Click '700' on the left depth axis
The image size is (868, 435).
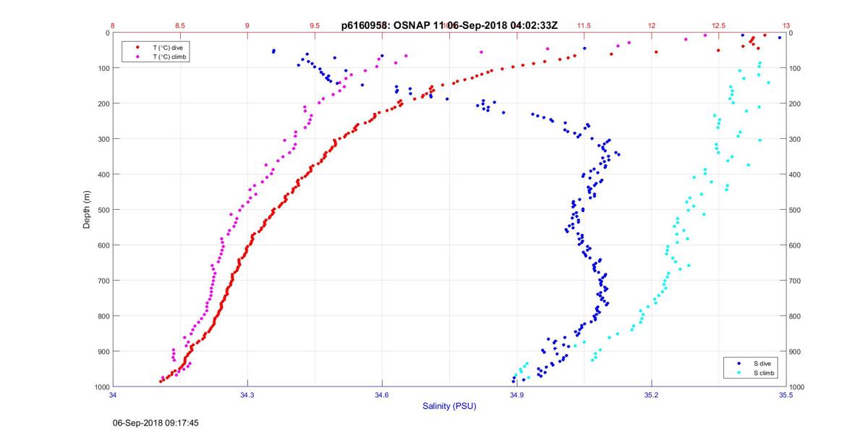tap(103, 282)
